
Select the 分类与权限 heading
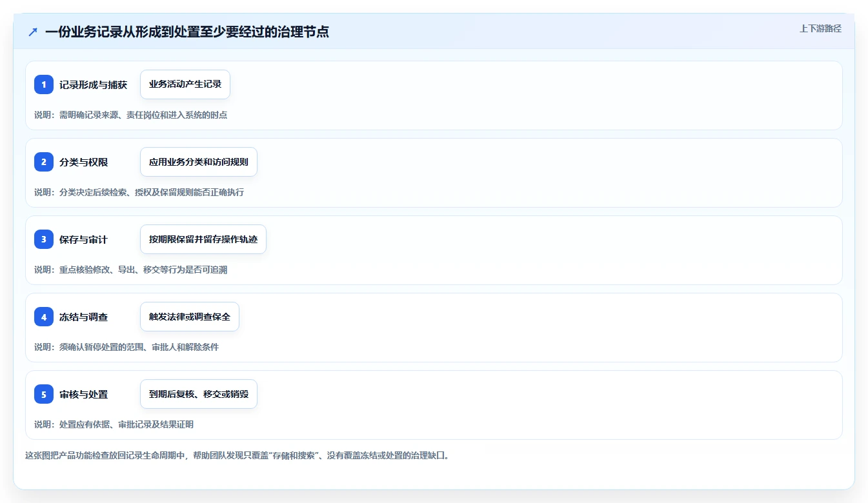pyautogui.click(x=83, y=162)
